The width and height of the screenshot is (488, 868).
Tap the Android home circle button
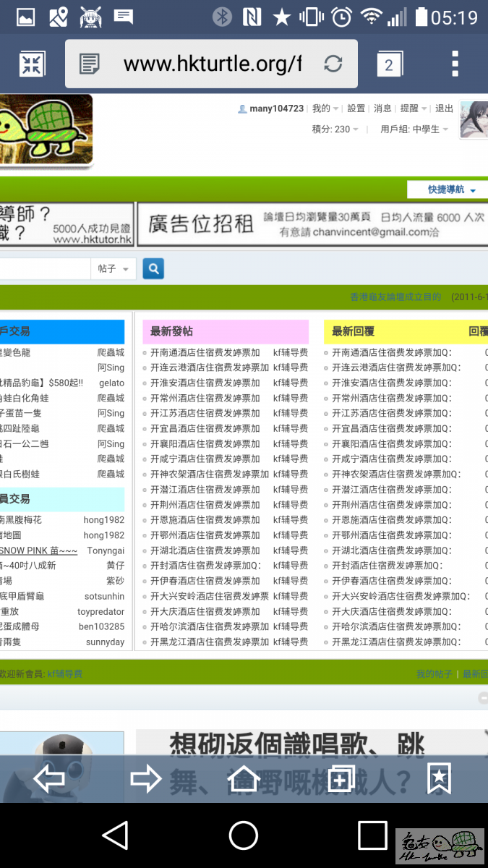(x=244, y=835)
